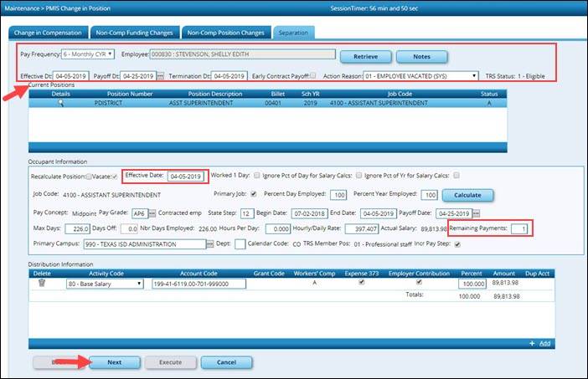Click the Calculate button
This screenshot has height=379, width=588.
[467, 195]
